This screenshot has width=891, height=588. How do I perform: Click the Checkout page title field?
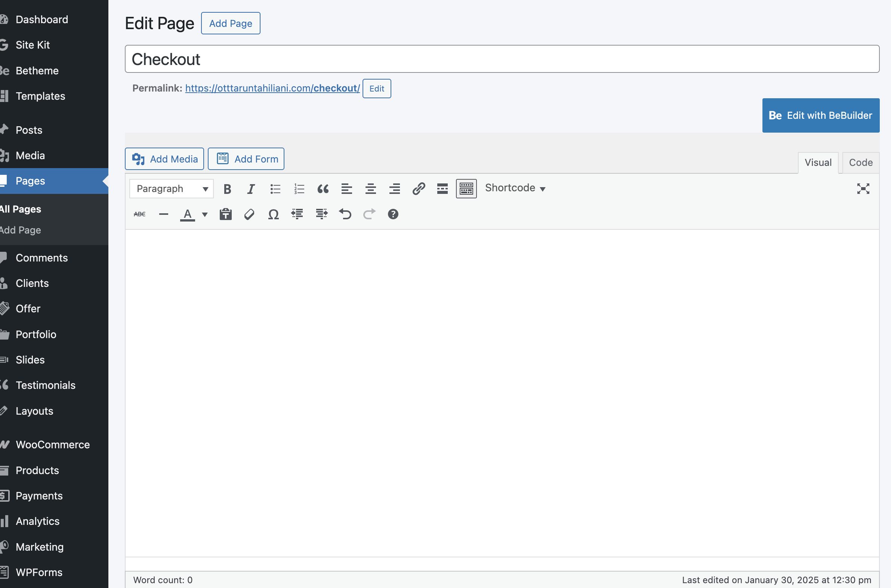(x=502, y=59)
